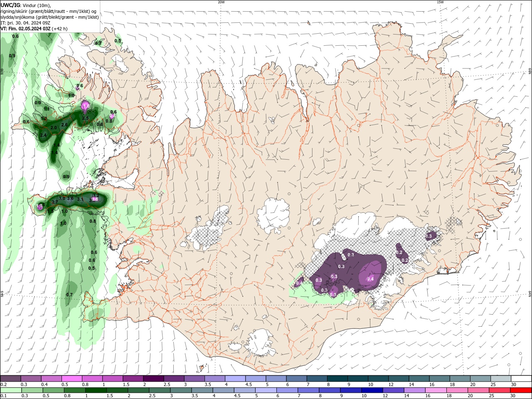
Task: Select the dark teal swatch between 8 and 9 in the upper legend row
Action: point(337,379)
